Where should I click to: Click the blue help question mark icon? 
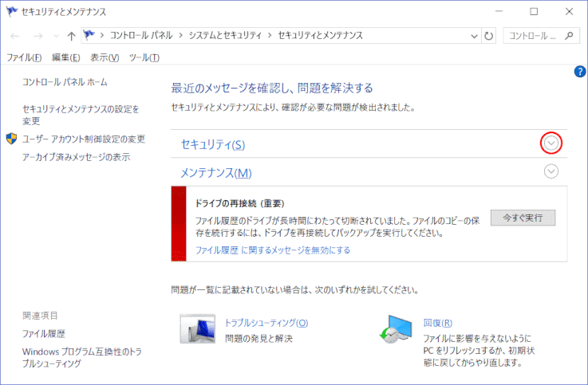point(580,71)
